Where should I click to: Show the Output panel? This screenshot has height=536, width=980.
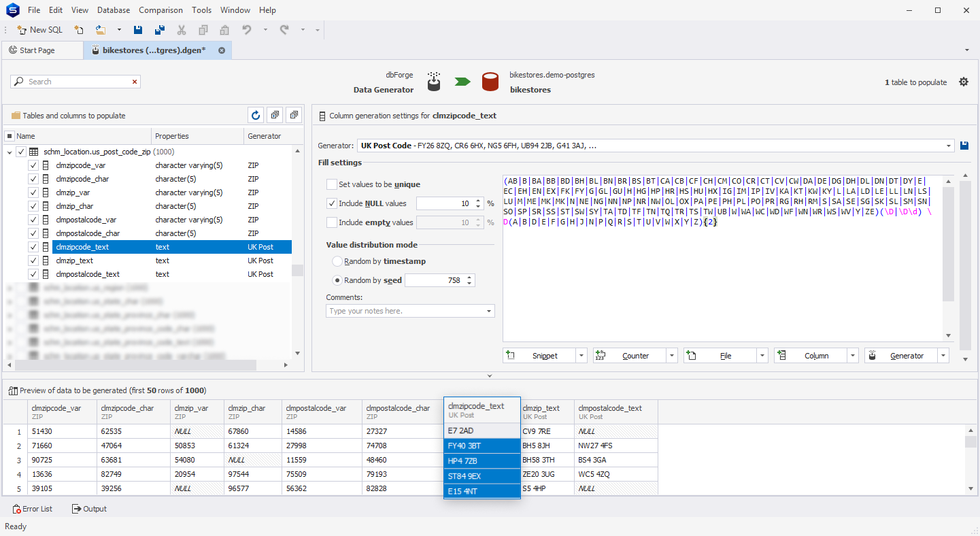[89, 509]
